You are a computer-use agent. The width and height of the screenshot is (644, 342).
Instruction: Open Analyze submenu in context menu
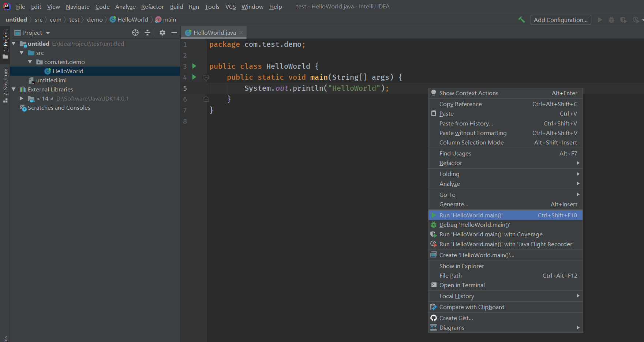505,184
